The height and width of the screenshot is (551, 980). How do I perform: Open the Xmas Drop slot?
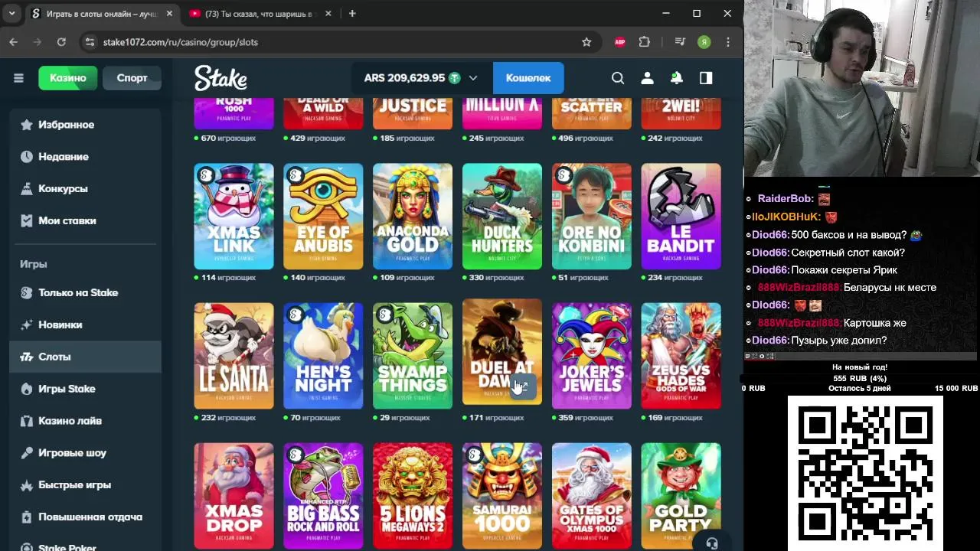click(234, 496)
